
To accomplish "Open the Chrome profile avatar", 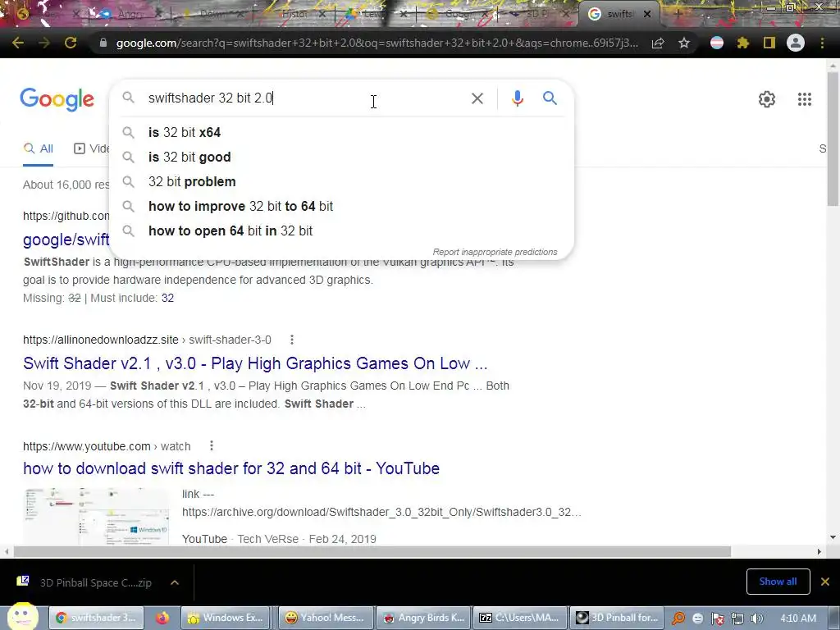I will pos(796,43).
